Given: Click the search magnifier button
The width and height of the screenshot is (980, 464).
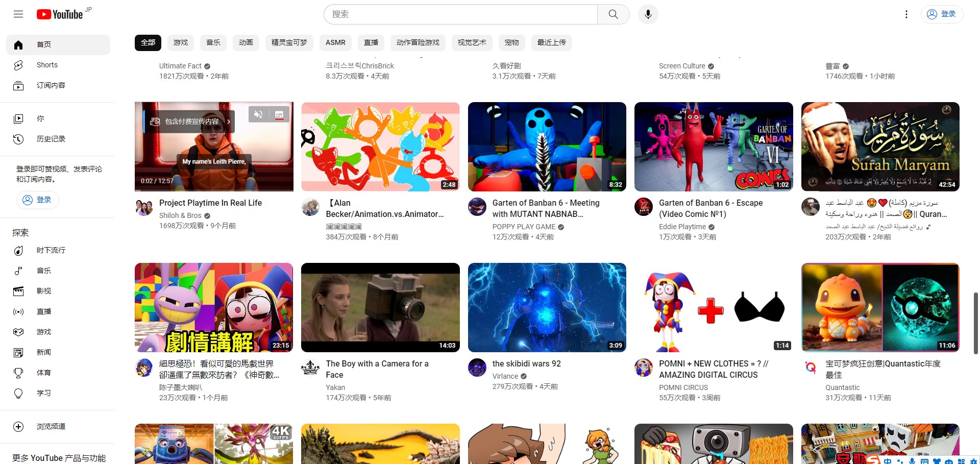Looking at the screenshot, I should 613,14.
